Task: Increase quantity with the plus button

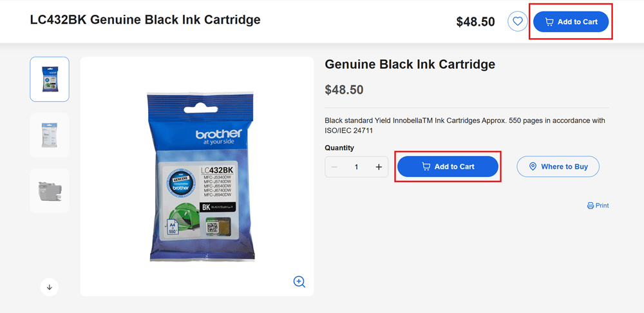Action: [379, 167]
